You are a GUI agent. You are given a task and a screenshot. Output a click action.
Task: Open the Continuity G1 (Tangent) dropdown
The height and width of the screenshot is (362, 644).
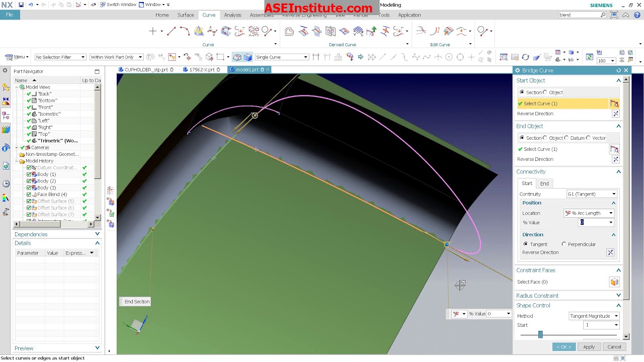(x=592, y=194)
